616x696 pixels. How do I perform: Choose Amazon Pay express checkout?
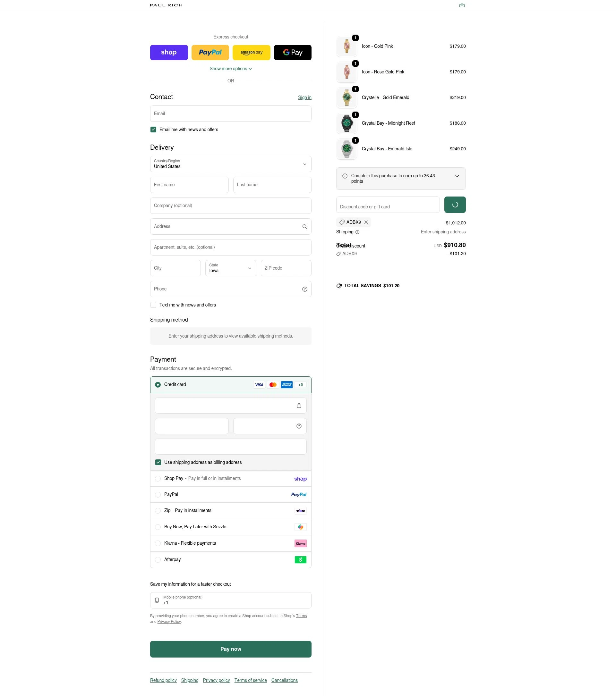tap(251, 53)
